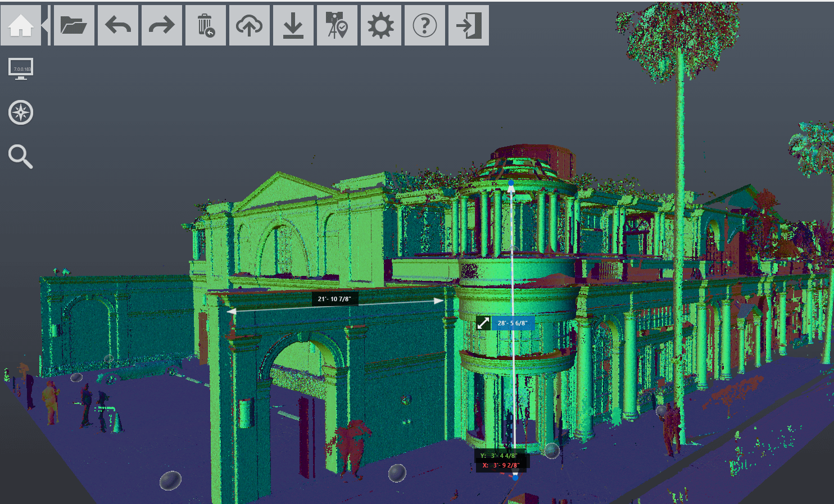This screenshot has width=834, height=504.
Task: Redo the last undone action
Action: [x=162, y=25]
